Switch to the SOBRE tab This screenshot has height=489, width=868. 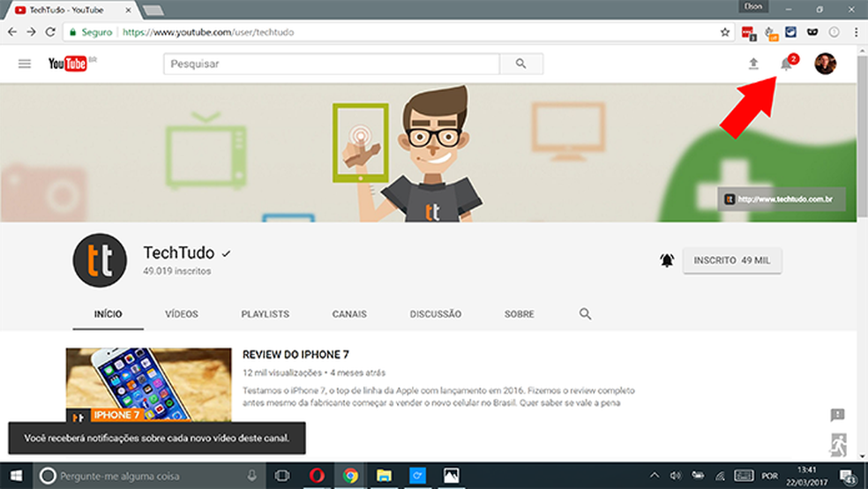520,314
